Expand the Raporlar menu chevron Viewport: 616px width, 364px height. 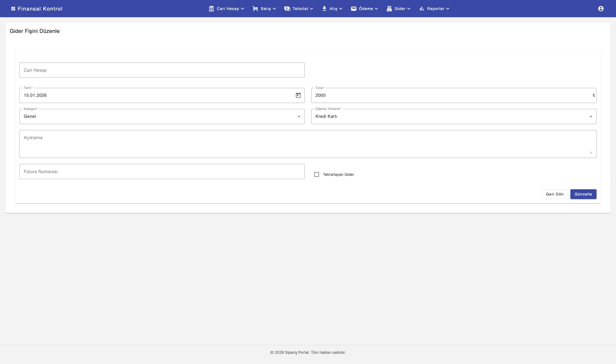[448, 9]
